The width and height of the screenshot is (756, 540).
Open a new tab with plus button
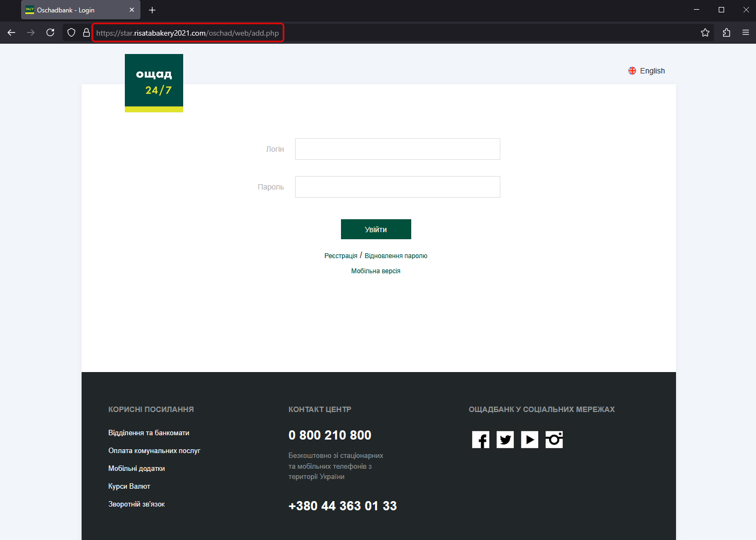pyautogui.click(x=152, y=10)
